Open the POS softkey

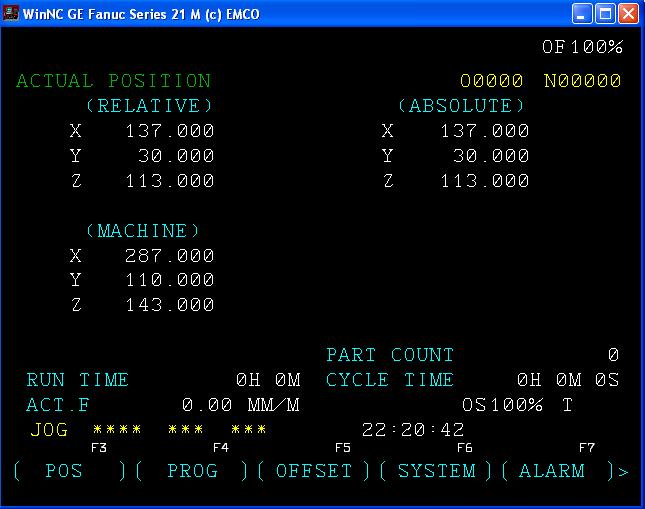click(x=70, y=471)
